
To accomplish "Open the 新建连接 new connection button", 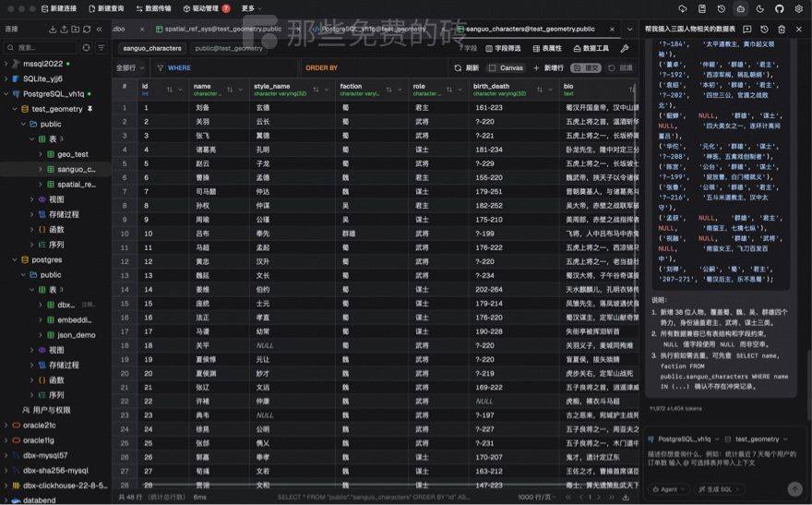I will 58,8.
